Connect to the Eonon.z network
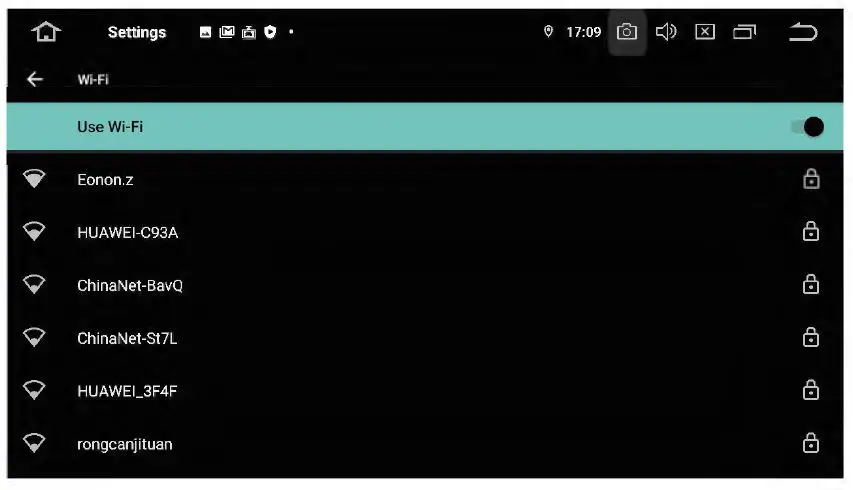The width and height of the screenshot is (853, 490). pyautogui.click(x=425, y=179)
